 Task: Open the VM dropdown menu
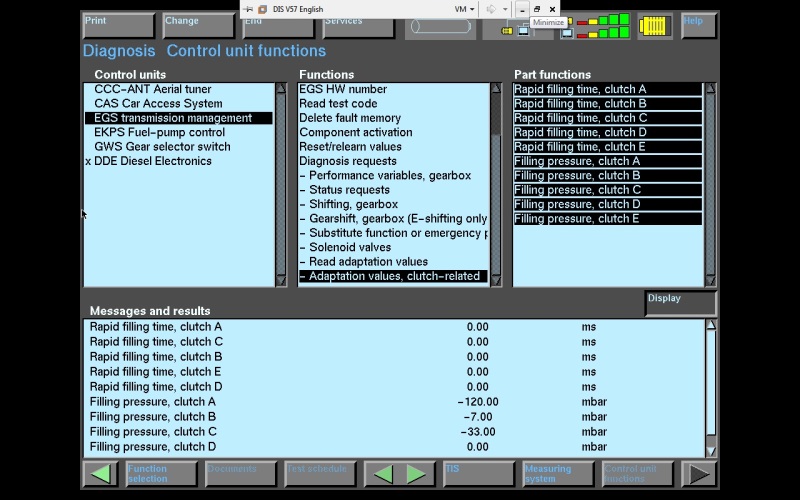tap(464, 9)
